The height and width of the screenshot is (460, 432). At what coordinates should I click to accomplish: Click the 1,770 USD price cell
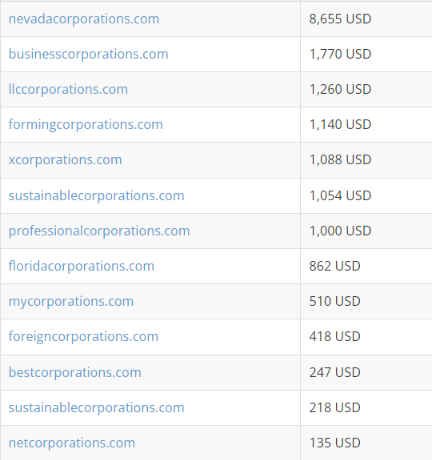point(366,54)
